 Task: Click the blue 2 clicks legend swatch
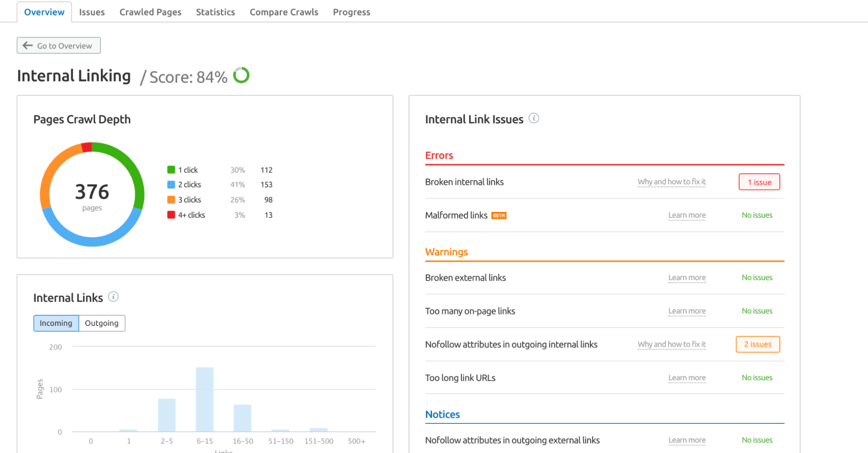click(x=171, y=184)
